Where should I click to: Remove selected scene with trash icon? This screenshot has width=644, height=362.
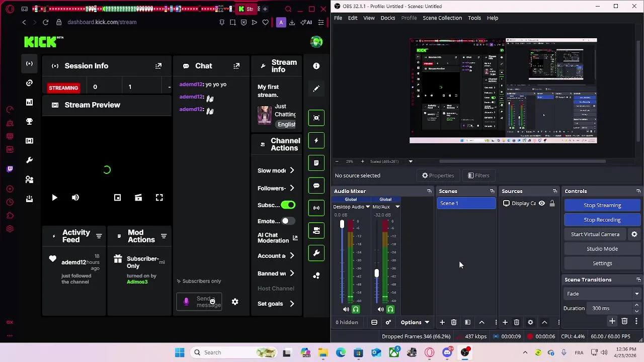pos(454,322)
